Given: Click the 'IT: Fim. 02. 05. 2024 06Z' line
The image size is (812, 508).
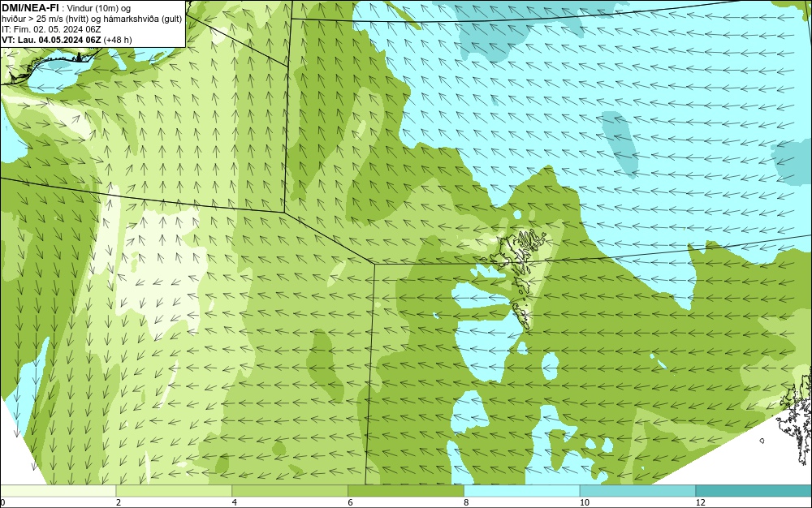Looking at the screenshot, I should (x=51, y=29).
